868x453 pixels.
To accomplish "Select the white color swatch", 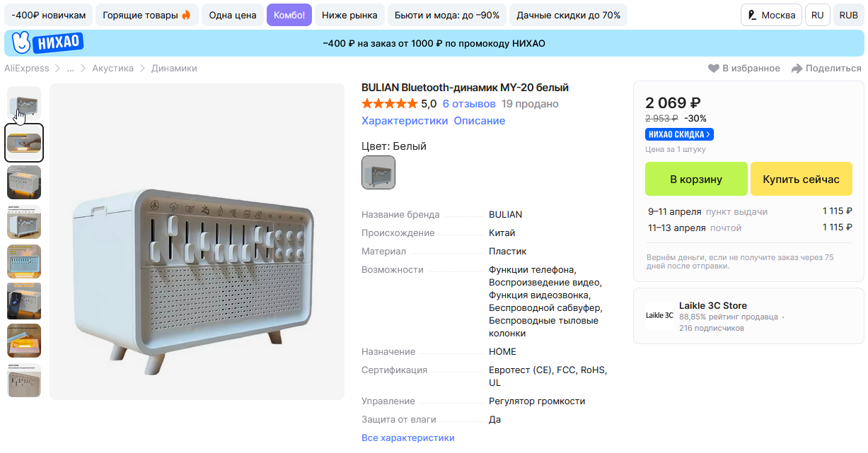I will [x=378, y=172].
